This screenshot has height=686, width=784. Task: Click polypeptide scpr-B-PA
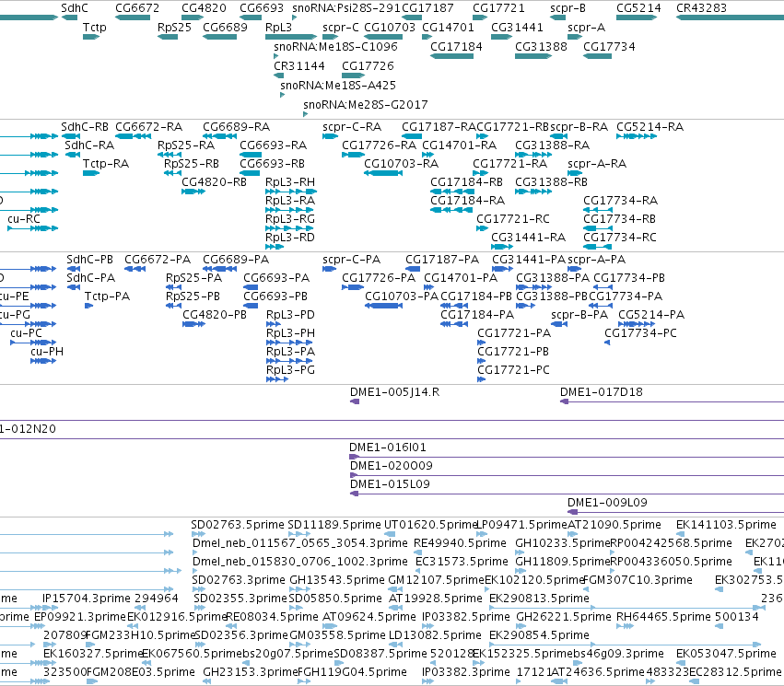point(579,315)
